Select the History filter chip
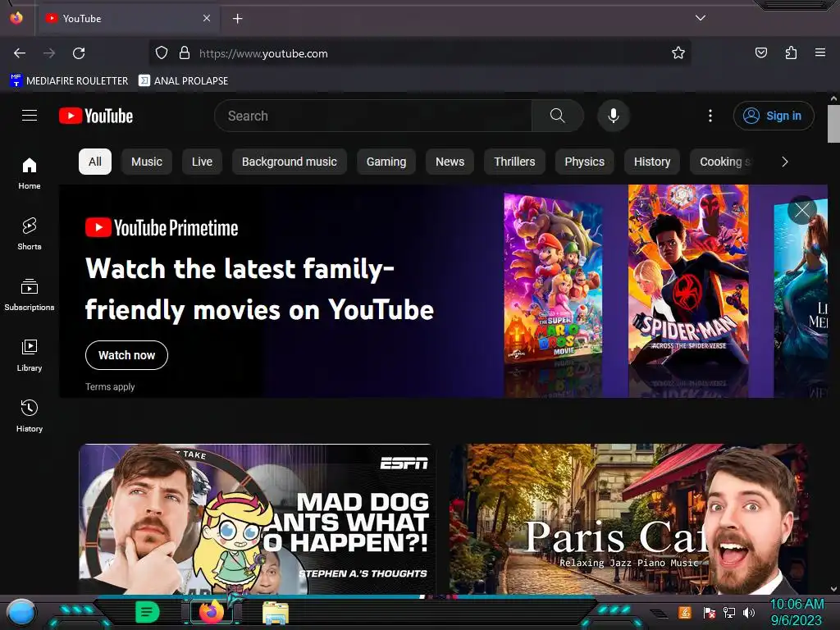The width and height of the screenshot is (840, 630). (652, 162)
